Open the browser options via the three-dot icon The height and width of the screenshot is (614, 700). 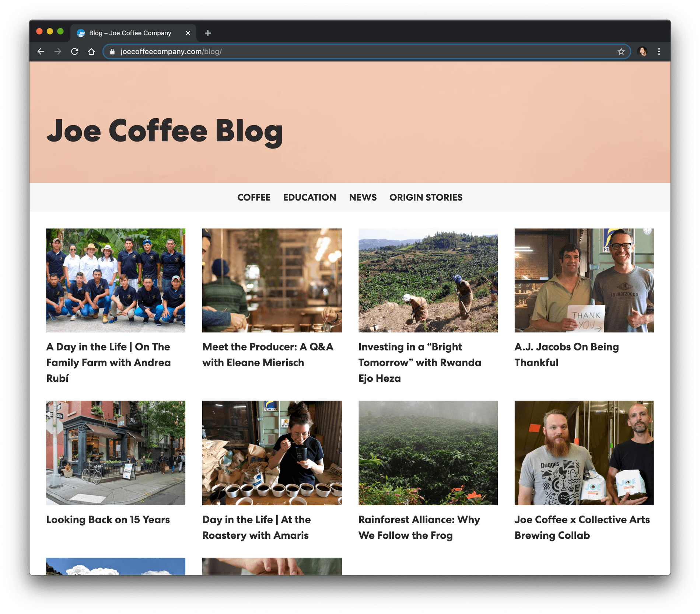point(659,52)
